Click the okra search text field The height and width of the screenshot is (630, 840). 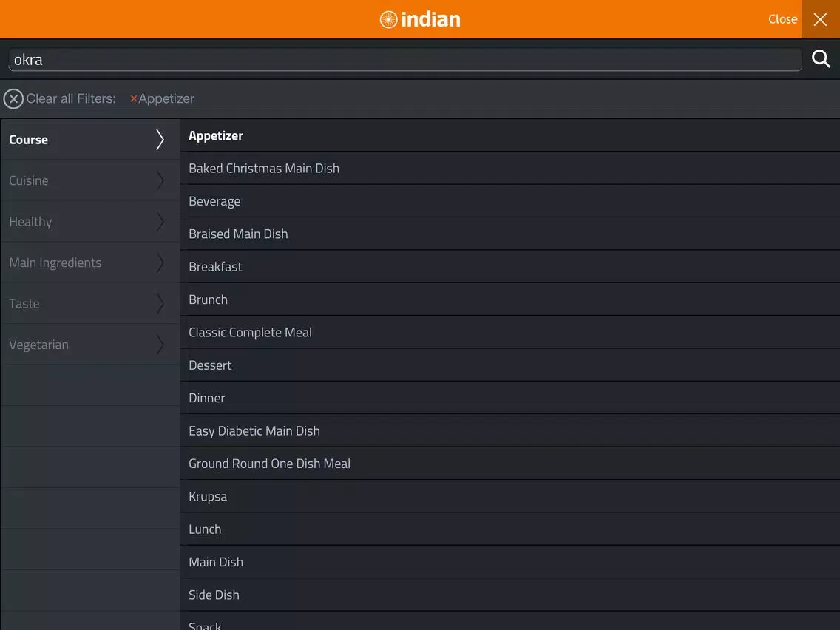pyautogui.click(x=403, y=60)
